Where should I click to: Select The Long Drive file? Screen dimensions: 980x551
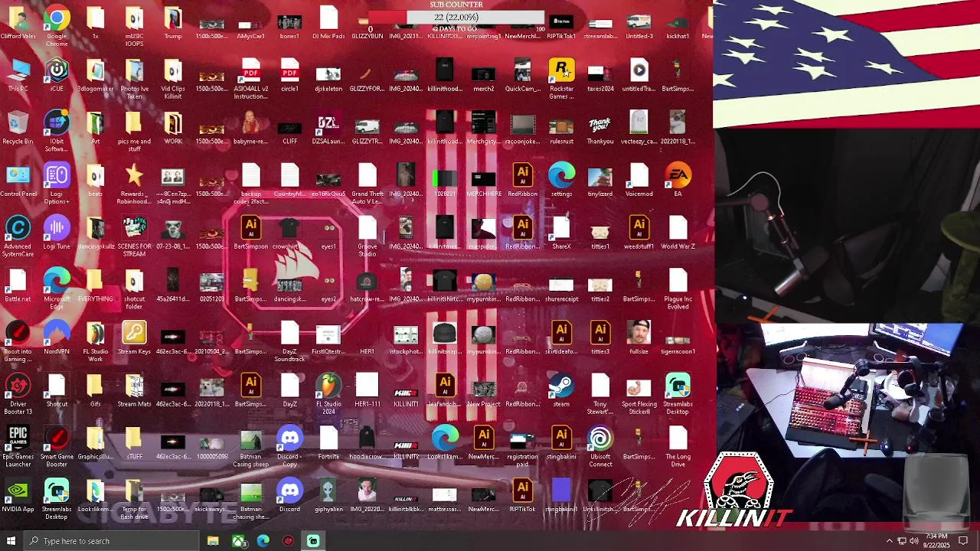[x=678, y=446]
